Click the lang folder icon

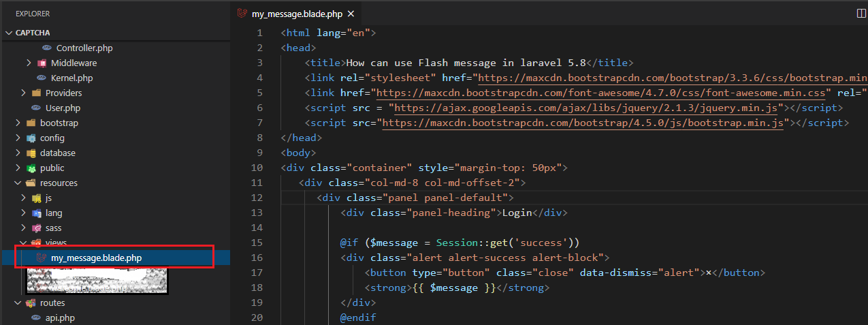[x=37, y=213]
